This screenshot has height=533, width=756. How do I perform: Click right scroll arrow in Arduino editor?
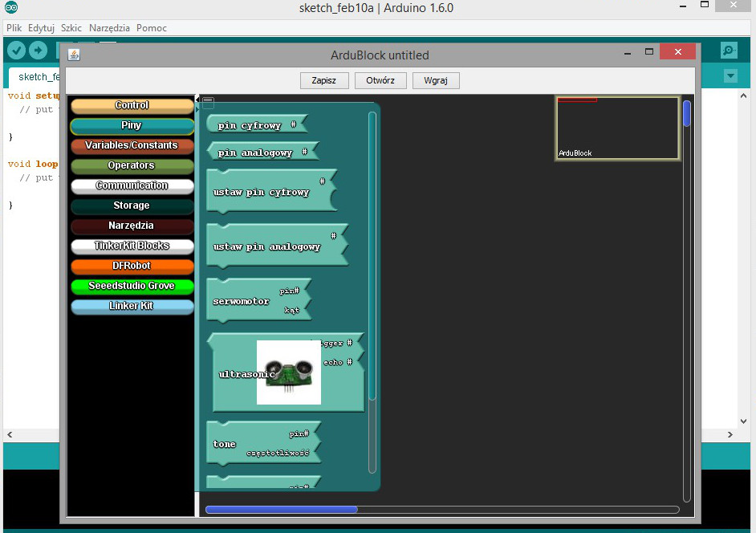730,434
